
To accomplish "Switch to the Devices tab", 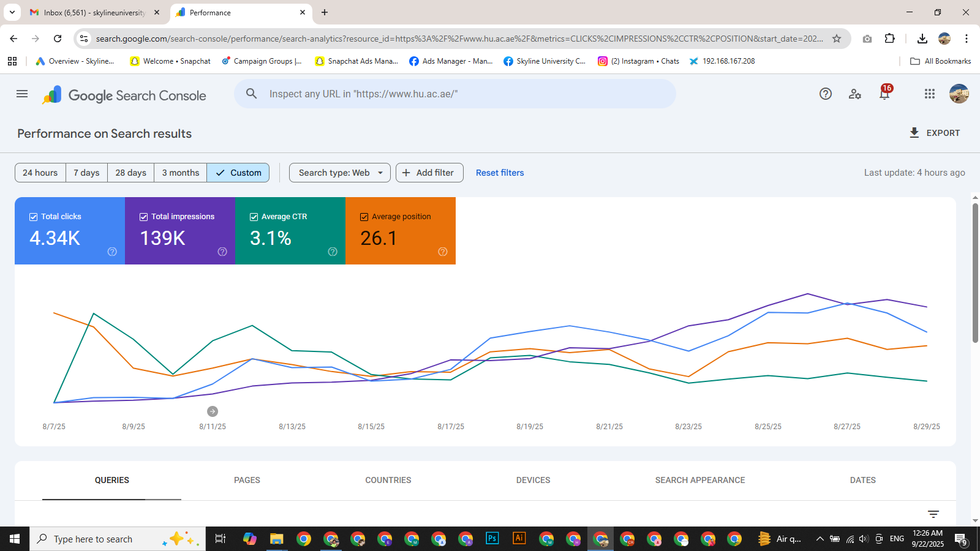I will (x=533, y=480).
